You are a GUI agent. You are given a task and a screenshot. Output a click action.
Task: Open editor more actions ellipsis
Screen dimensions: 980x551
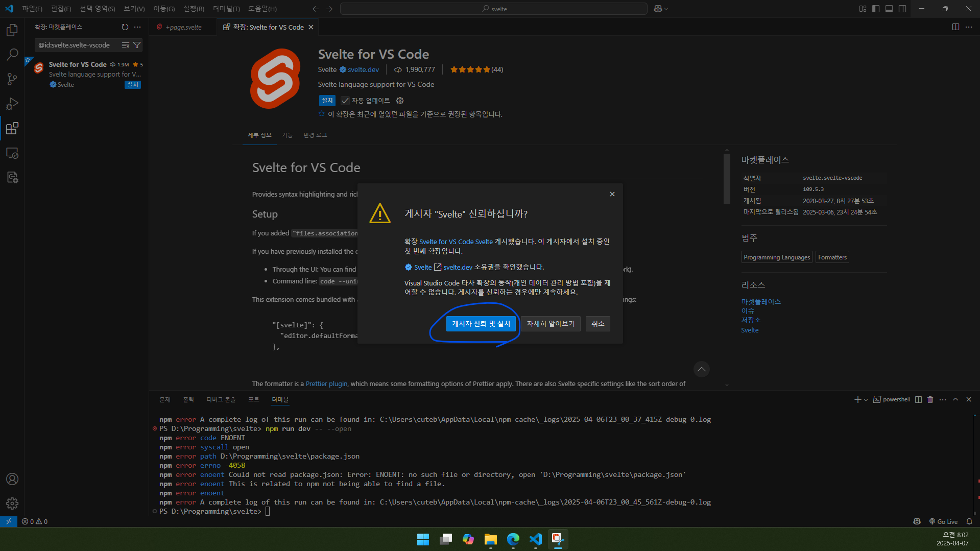(x=969, y=27)
